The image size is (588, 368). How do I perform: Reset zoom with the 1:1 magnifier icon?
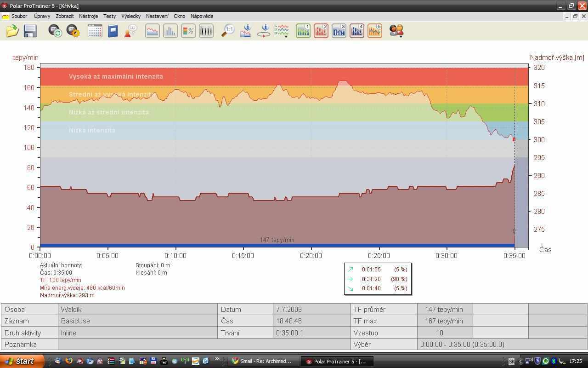(x=228, y=31)
